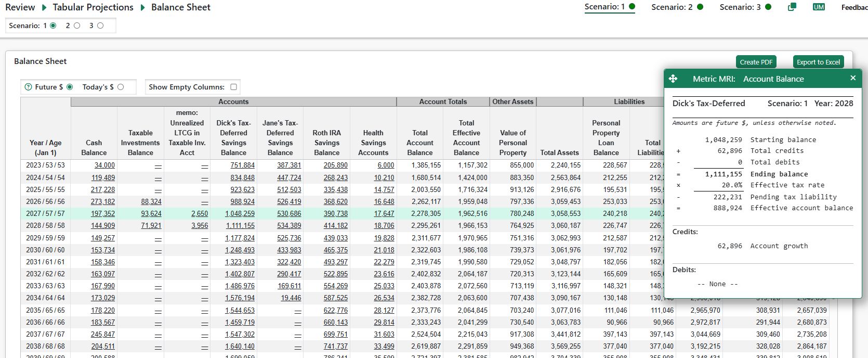Image resolution: width=868 pixels, height=358 pixels.
Task: Click the help question mark beside Future $
Action: coord(28,87)
